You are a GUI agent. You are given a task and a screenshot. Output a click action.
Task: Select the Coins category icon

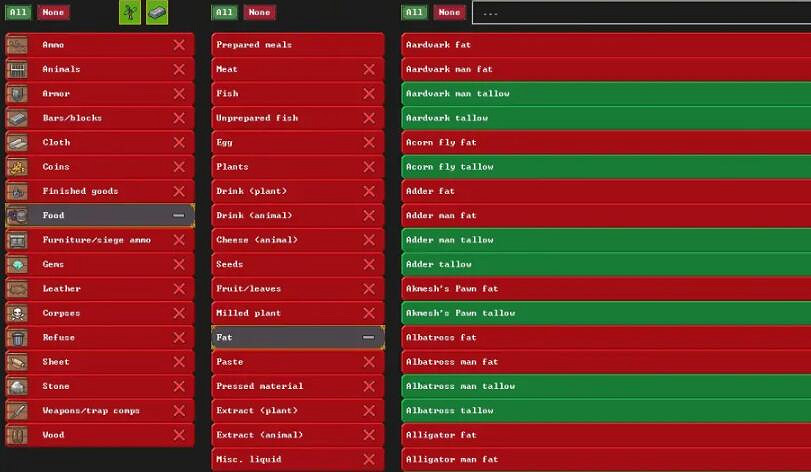click(17, 167)
